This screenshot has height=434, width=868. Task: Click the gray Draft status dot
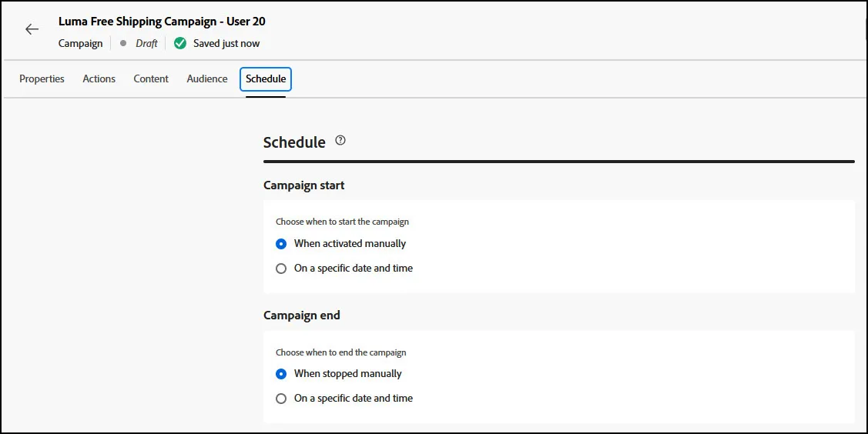click(x=123, y=43)
